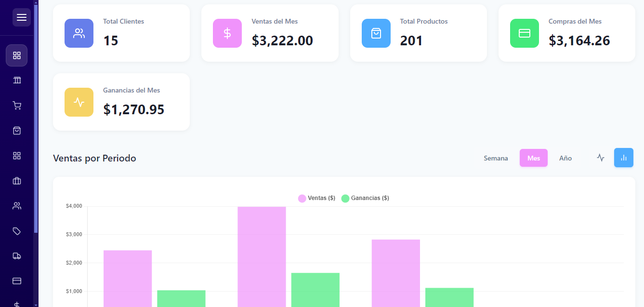Click the bank building icon in sidebar
The image size is (644, 307).
(x=17, y=80)
